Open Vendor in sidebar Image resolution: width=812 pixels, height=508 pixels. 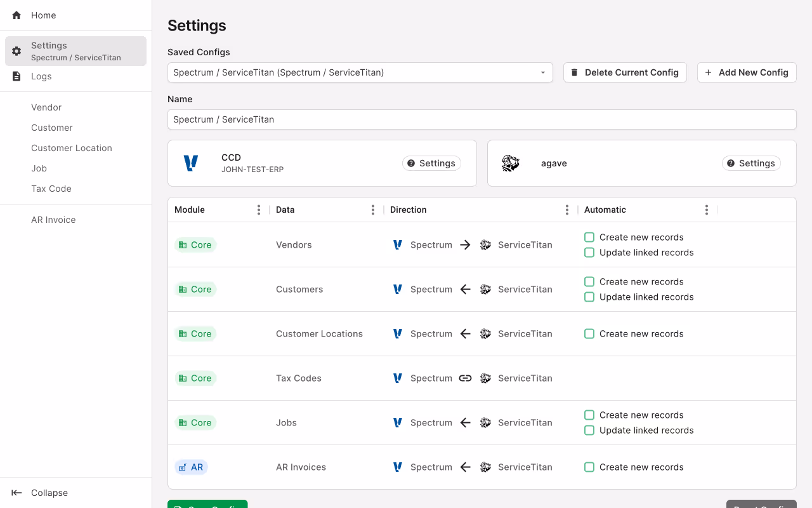click(76, 107)
